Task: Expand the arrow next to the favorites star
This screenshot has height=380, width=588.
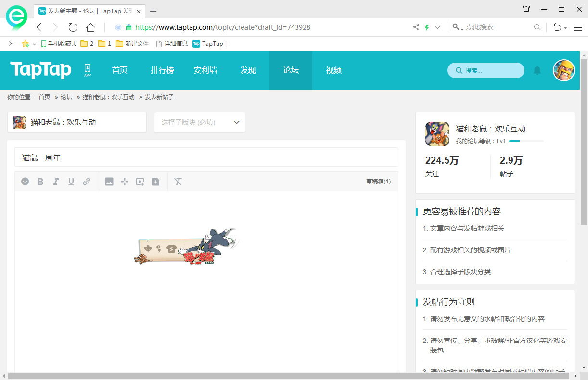Action: pos(35,44)
